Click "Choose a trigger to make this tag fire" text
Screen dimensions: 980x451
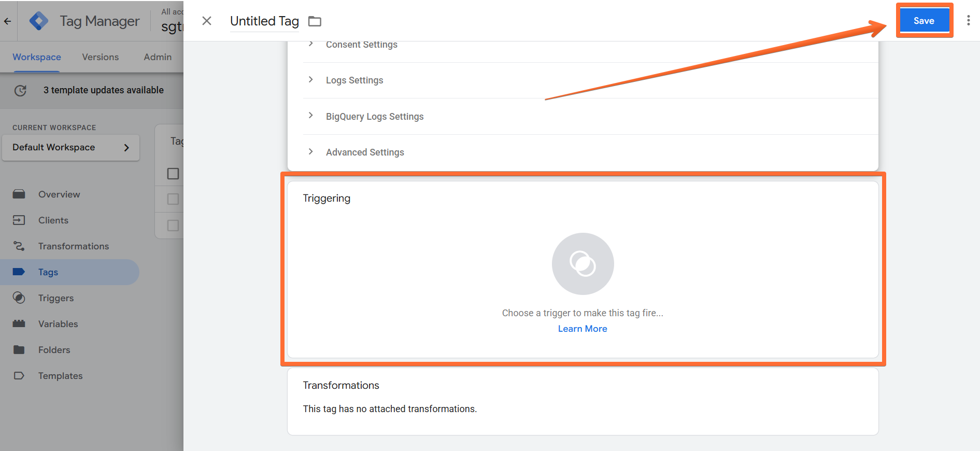pos(583,313)
